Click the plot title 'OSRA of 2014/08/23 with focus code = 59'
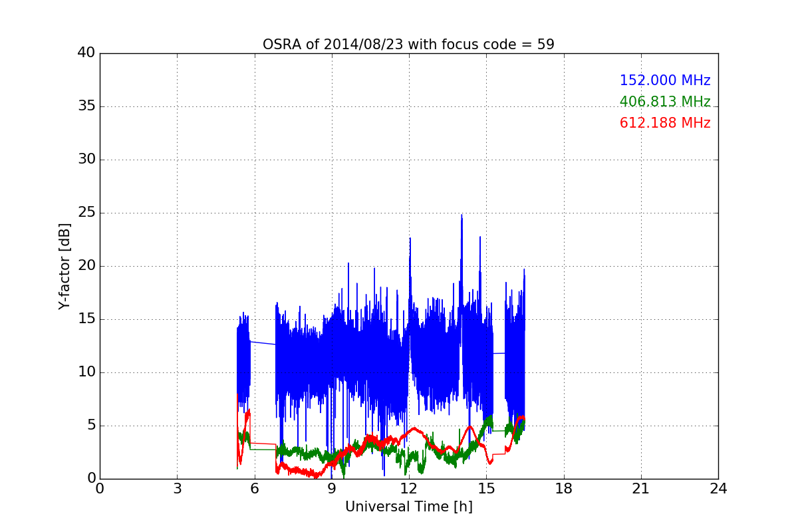This screenshot has height=532, width=798. click(x=408, y=45)
